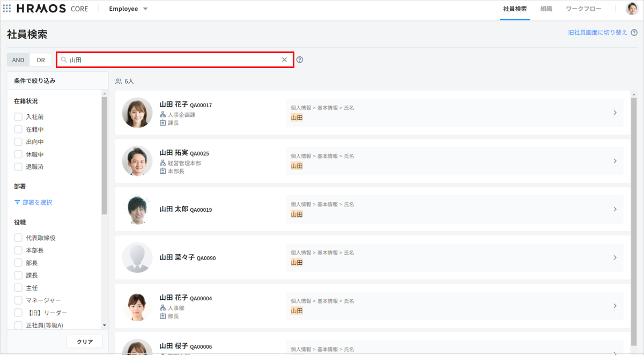Click chevron arrow on 山田 太郎 row
This screenshot has height=355, width=644.
[x=615, y=209]
